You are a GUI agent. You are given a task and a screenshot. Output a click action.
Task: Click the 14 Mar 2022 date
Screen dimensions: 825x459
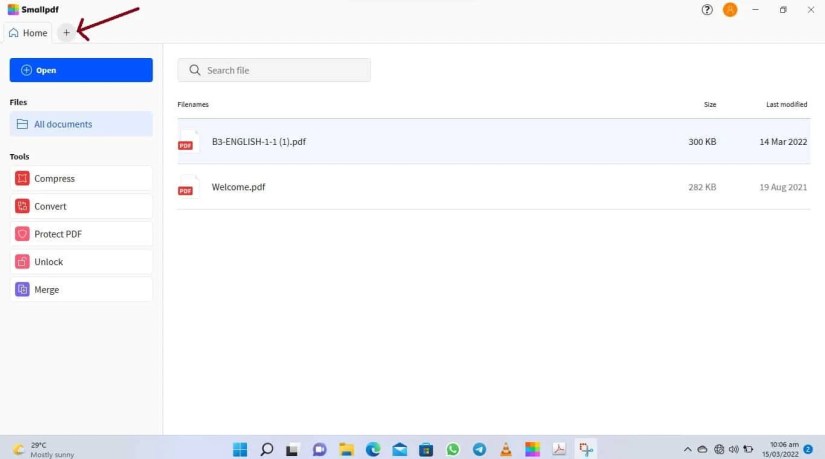pos(783,142)
